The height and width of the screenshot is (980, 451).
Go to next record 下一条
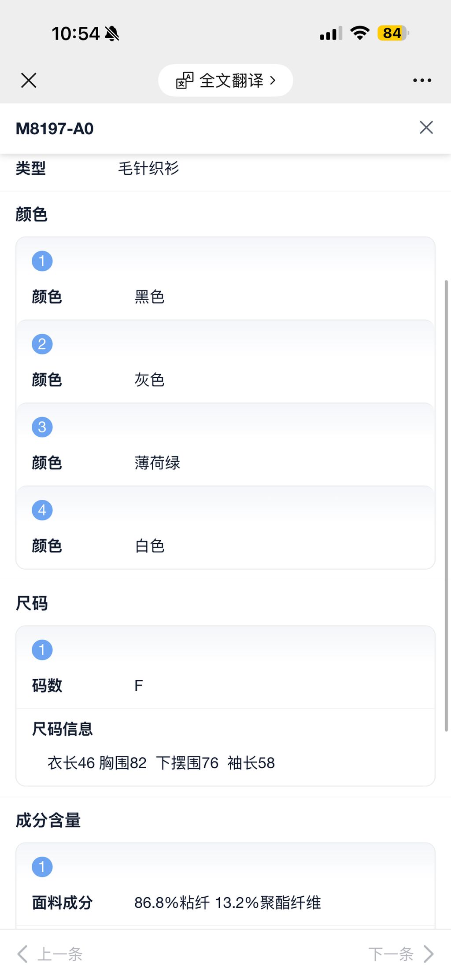(391, 954)
